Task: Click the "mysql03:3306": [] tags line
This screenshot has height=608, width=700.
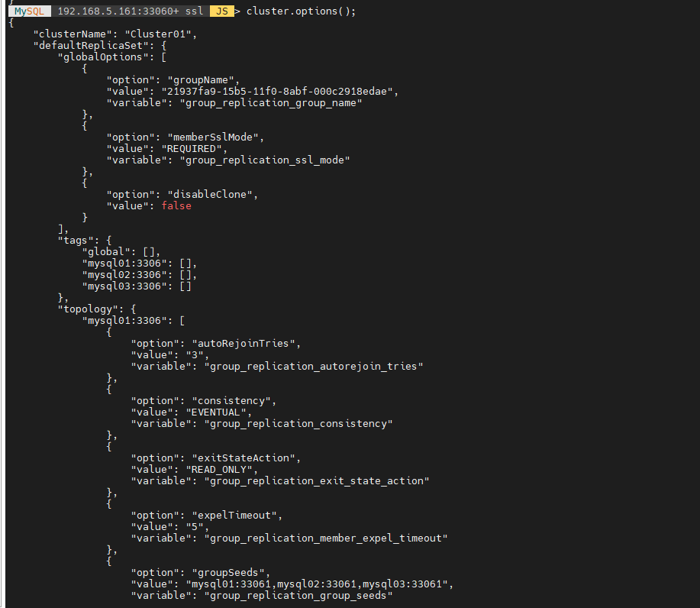Action: pyautogui.click(x=137, y=286)
